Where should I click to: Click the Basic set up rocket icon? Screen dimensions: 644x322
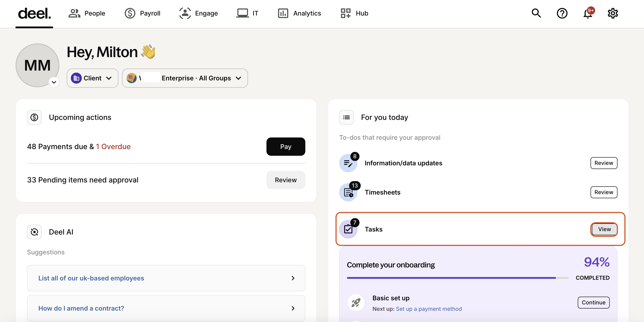point(356,303)
